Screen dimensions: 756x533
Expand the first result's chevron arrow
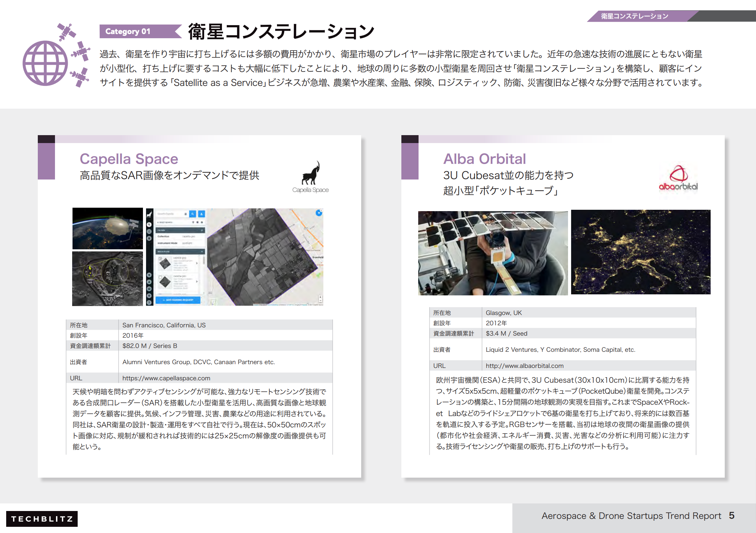[197, 263]
